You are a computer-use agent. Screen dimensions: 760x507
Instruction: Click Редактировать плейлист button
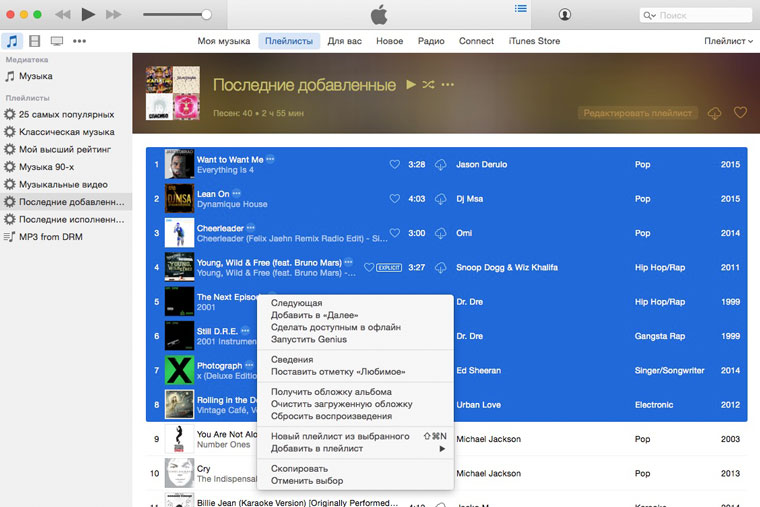point(637,113)
